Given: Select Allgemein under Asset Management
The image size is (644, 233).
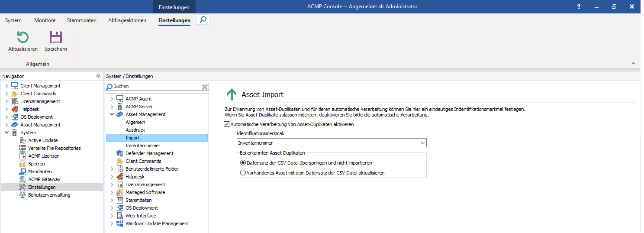Looking at the screenshot, I should coord(135,122).
